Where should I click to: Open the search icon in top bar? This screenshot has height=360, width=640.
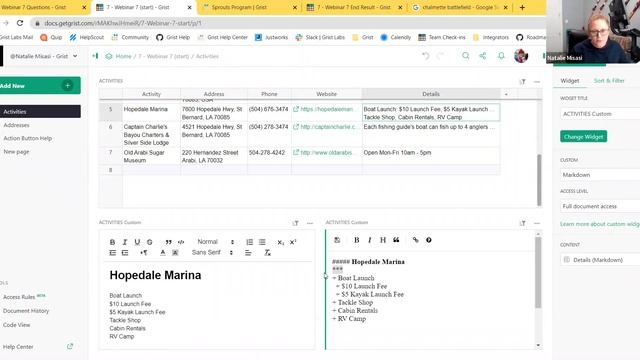(x=466, y=56)
